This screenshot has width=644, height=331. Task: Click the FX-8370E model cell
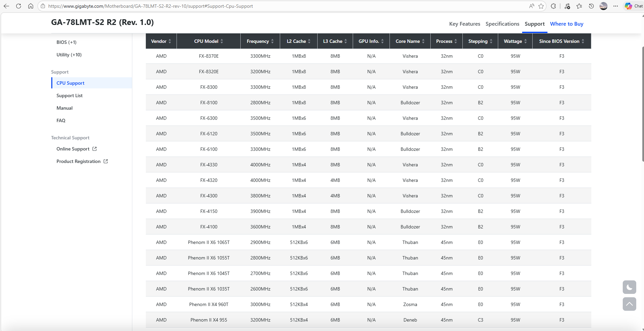click(x=209, y=56)
